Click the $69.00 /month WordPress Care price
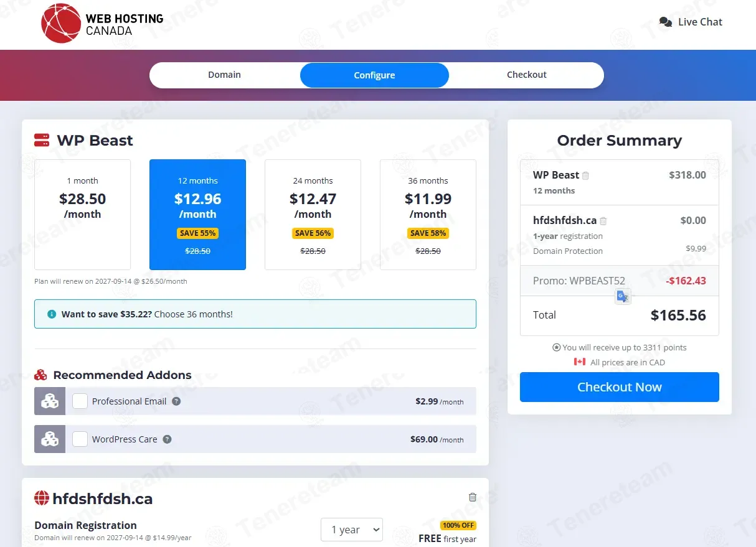Image resolution: width=756 pixels, height=547 pixels. click(437, 439)
